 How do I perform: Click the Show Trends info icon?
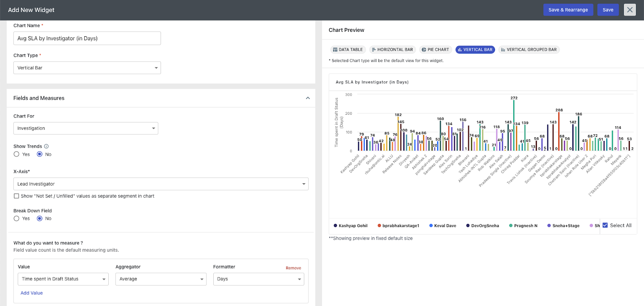[x=46, y=147]
